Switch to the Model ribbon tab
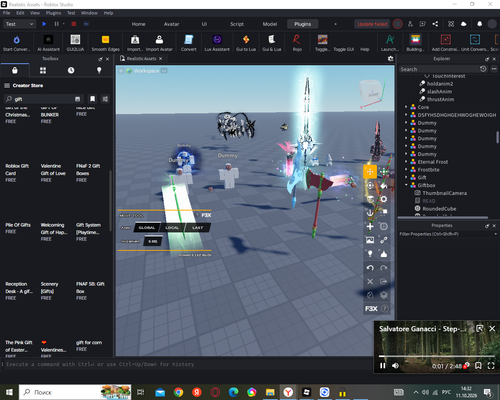Screen dimensions: 500x400 [x=270, y=24]
